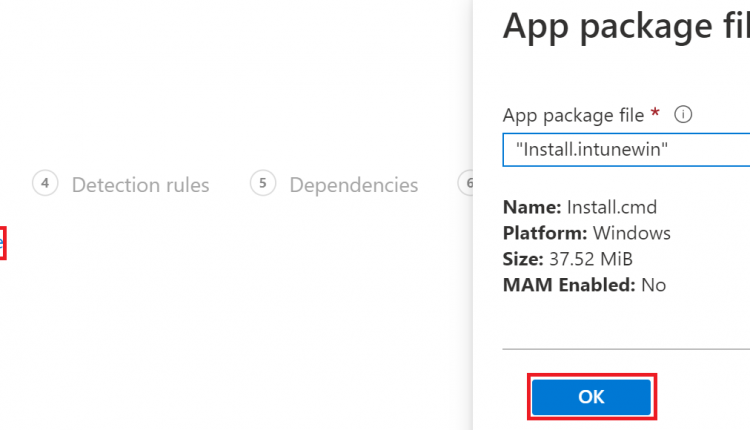The height and width of the screenshot is (430, 750).
Task: Click the info icon beside App package file
Action: coord(684,115)
